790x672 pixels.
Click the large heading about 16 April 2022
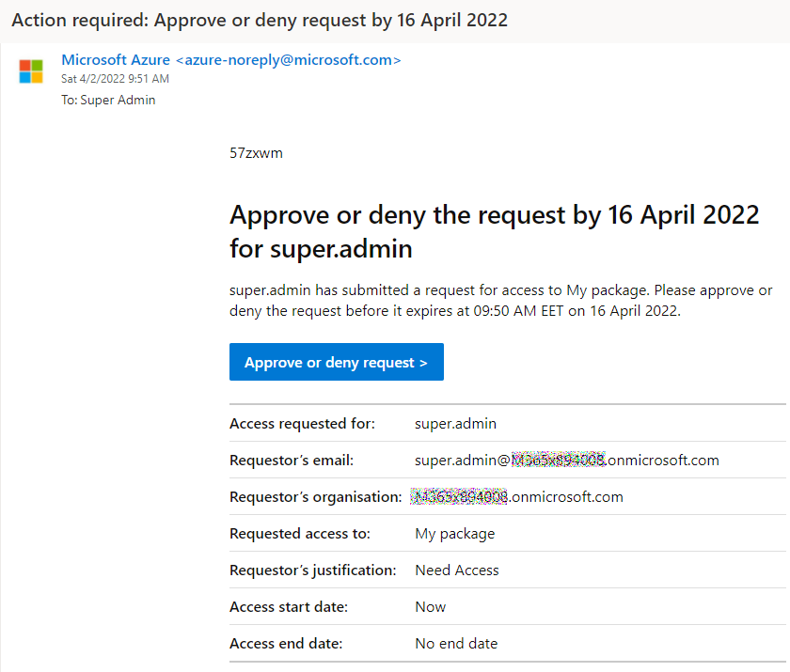click(494, 231)
